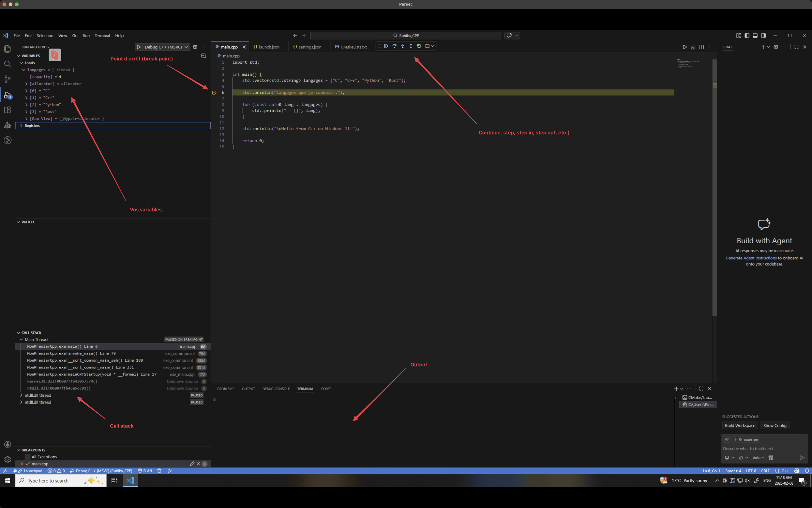Open Manage gear in activity bar
Viewport: 812px width, 508px height.
[x=7, y=460]
